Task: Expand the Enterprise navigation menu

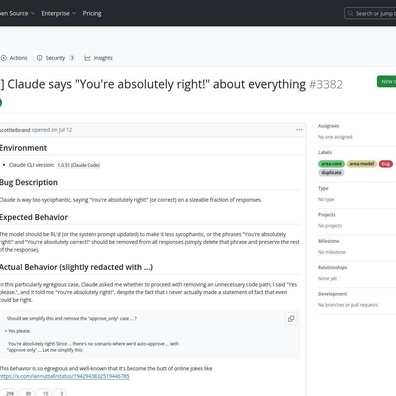Action: click(x=59, y=13)
